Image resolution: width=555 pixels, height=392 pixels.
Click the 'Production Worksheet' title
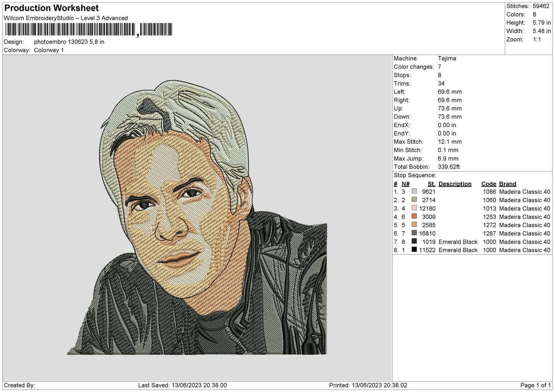(x=51, y=8)
